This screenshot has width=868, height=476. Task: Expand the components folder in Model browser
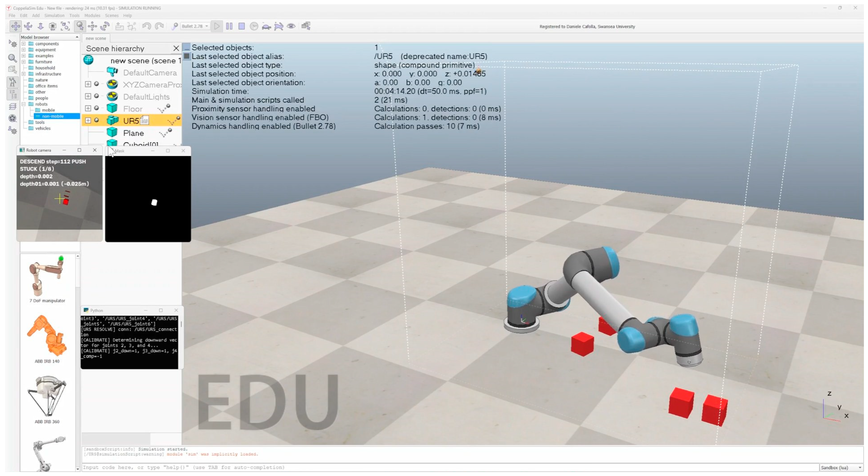tap(24, 44)
